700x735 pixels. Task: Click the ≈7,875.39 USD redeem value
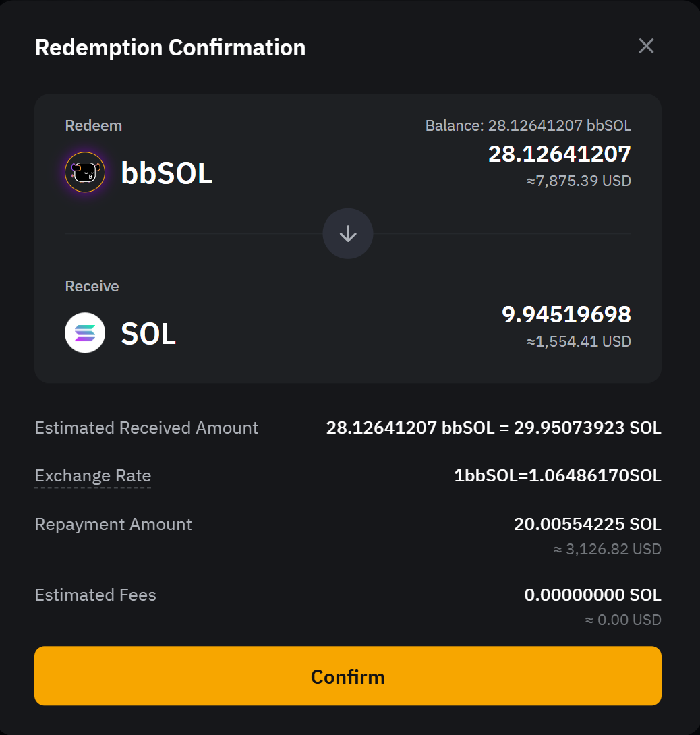point(579,181)
